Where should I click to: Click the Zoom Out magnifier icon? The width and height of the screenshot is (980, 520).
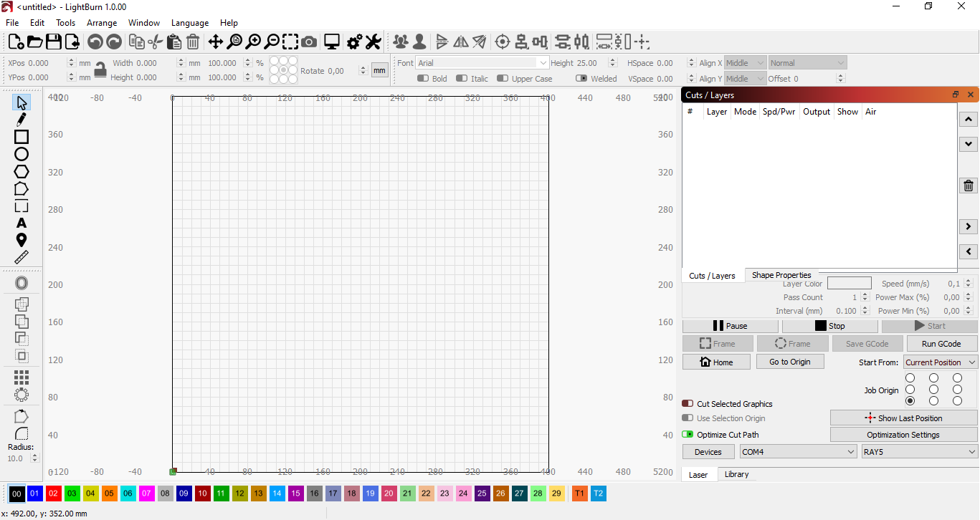tap(272, 42)
